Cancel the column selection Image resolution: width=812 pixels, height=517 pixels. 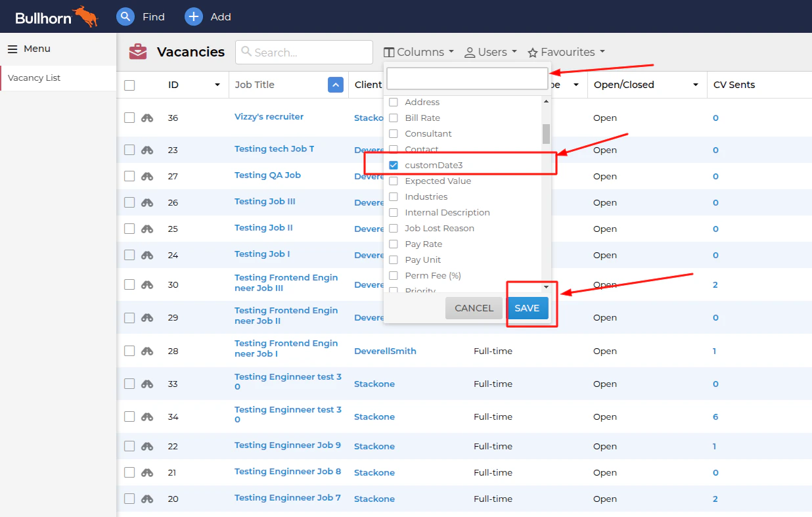pos(474,308)
